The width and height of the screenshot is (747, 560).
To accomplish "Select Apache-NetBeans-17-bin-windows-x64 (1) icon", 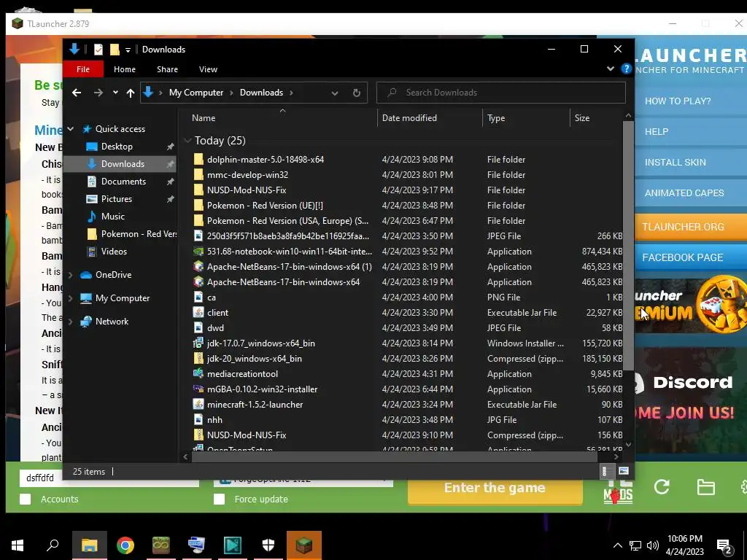I will point(198,267).
